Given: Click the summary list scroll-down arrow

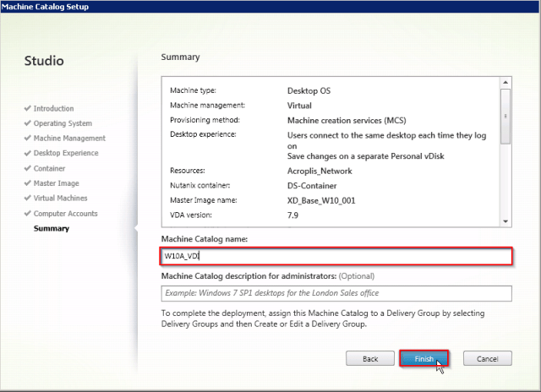Looking at the screenshot, I should point(505,220).
